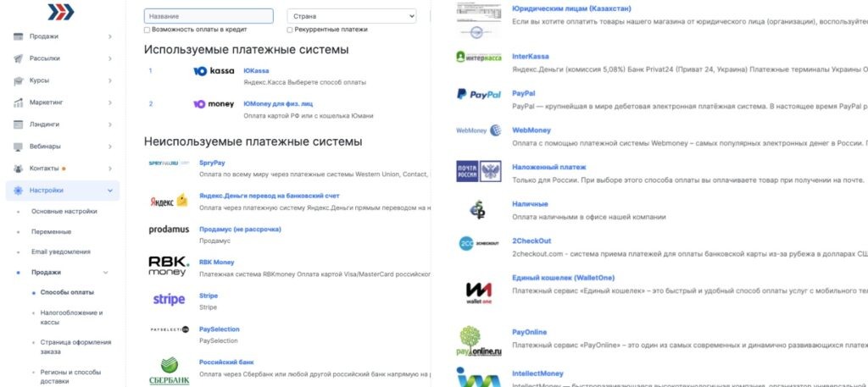Image resolution: width=868 pixels, height=387 pixels.
Task: Click the PaySelection logo
Action: [170, 329]
